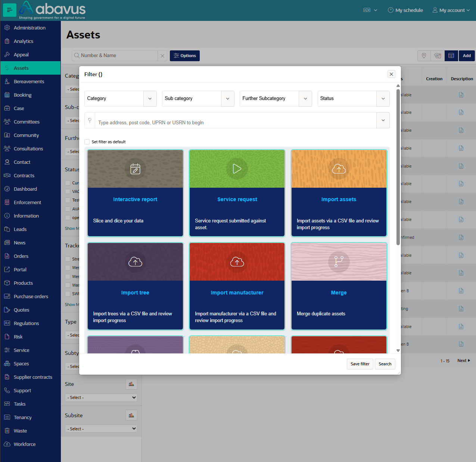
Task: Open the Analytics sidebar icon
Action: tap(7, 41)
